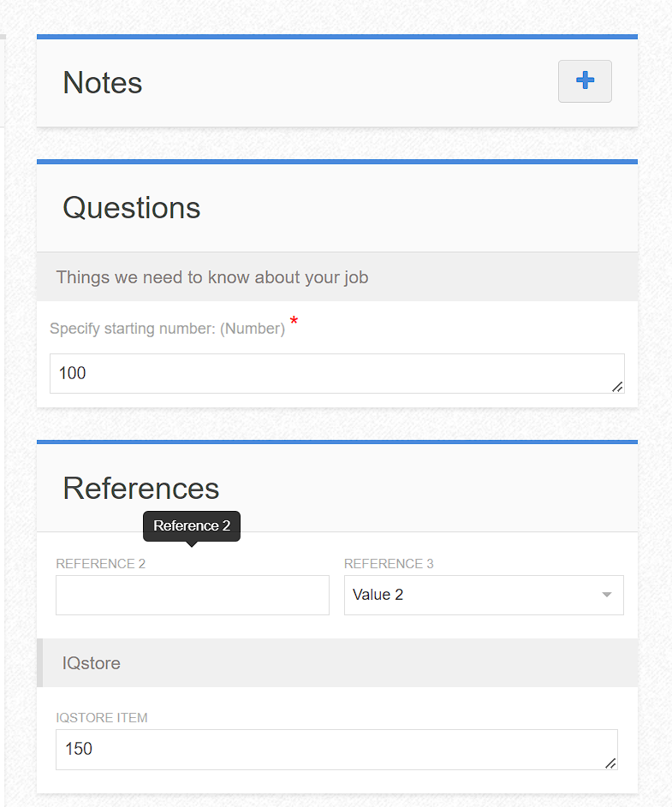Click the IQSTORE ITEM field label
The width and height of the screenshot is (672, 807).
click(x=102, y=718)
